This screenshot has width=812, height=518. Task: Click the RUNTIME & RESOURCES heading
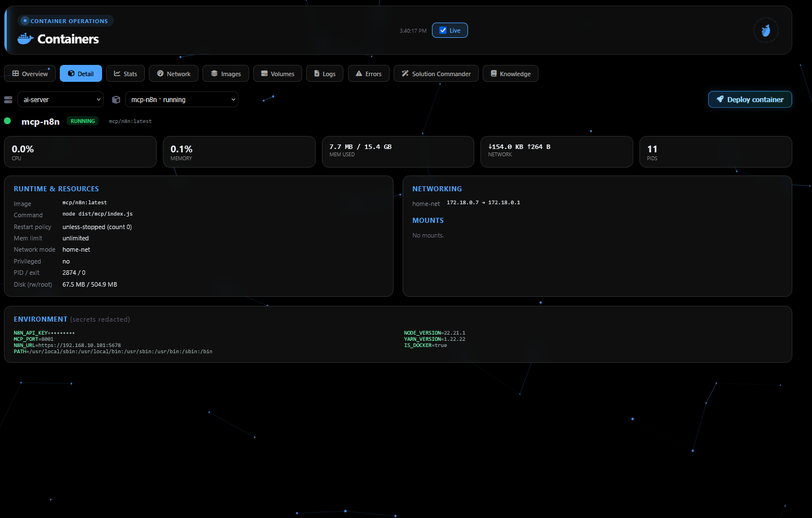tap(56, 189)
